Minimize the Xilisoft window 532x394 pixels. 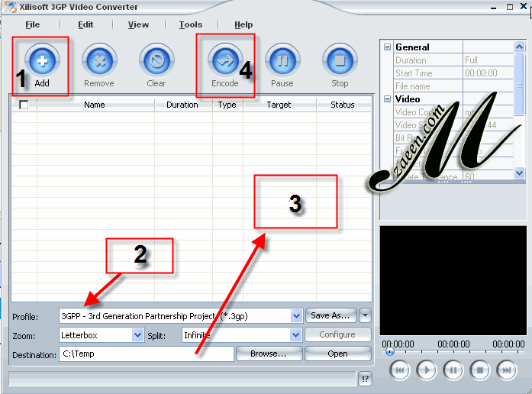coord(494,8)
